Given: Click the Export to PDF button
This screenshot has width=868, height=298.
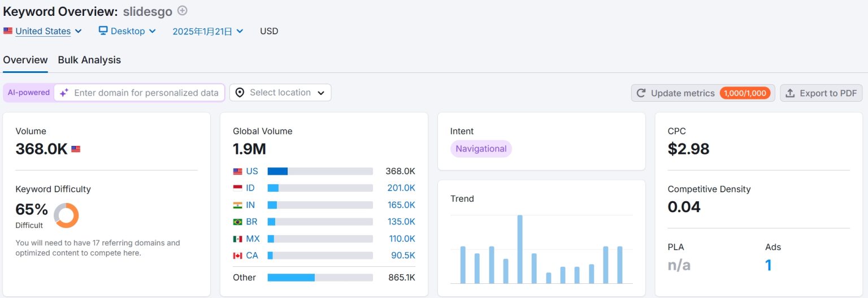Looking at the screenshot, I should [x=821, y=93].
